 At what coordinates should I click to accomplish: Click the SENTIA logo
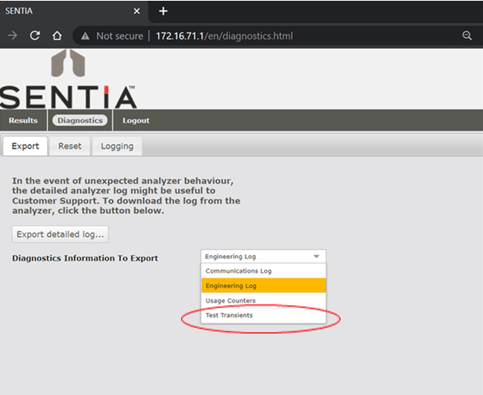coord(68,79)
